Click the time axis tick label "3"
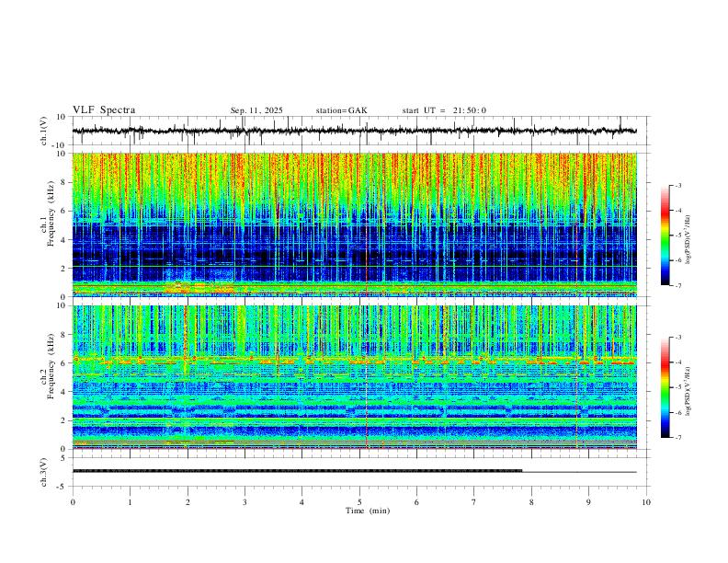Viewport: 728px width, 563px height. tap(245, 502)
